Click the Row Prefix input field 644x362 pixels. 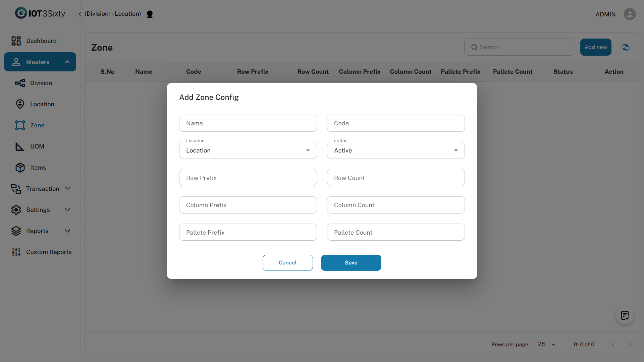tap(248, 178)
